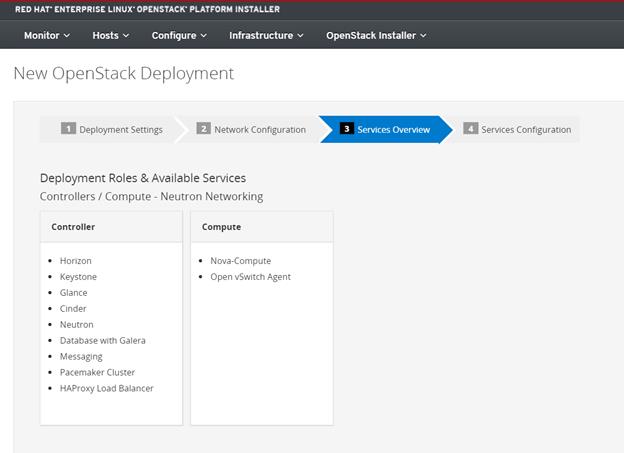The width and height of the screenshot is (624, 453).
Task: Select Nova-Compute in Compute list
Action: [x=240, y=261]
